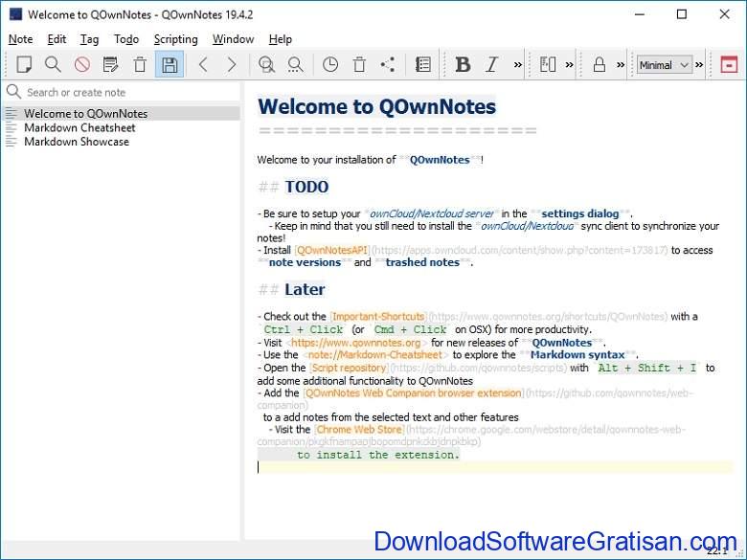Click the find-and-replace magnifier icon
Screen dimensions: 747x560
[x=266, y=64]
